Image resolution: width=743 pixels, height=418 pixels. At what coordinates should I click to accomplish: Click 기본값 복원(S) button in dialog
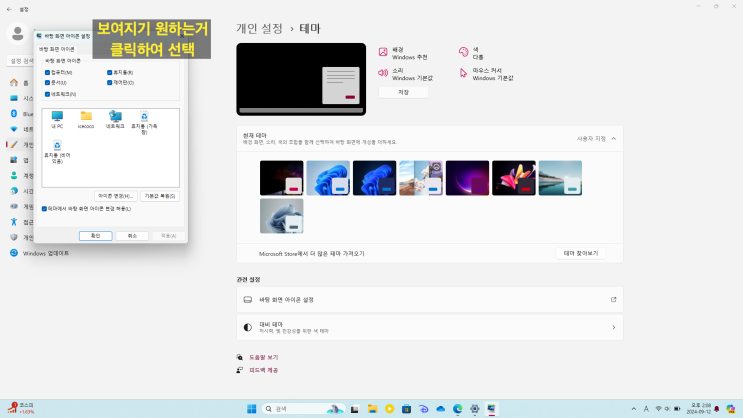coord(160,196)
